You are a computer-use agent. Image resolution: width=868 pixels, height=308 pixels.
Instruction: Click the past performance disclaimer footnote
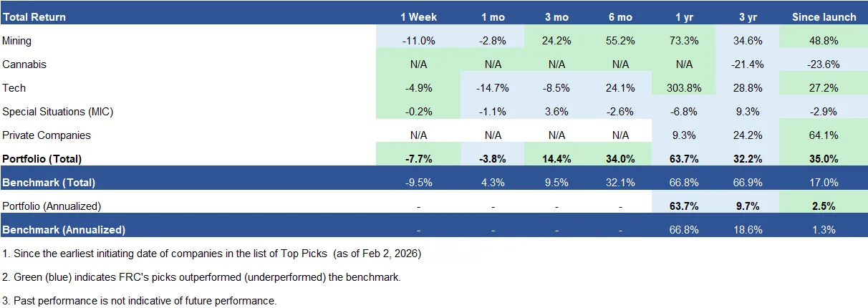140,301
